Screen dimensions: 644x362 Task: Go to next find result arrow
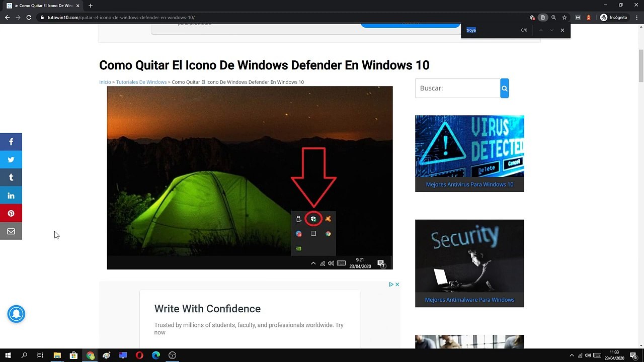(551, 30)
